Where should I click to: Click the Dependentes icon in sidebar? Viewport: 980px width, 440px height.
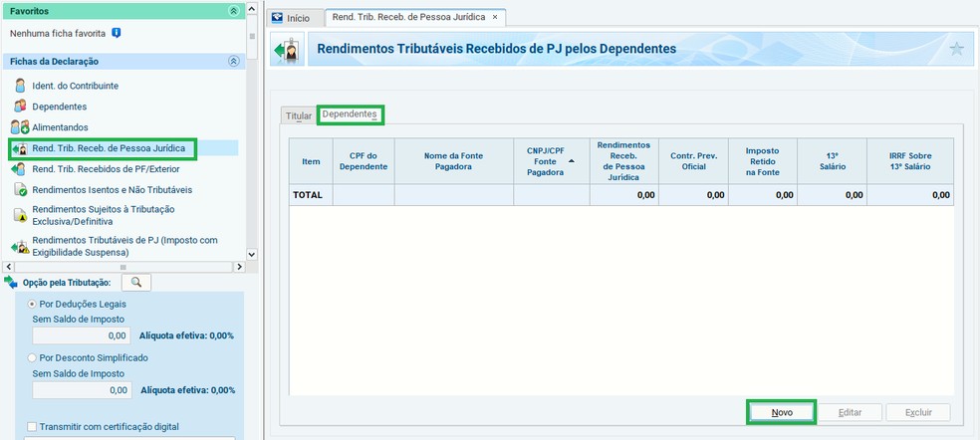19,107
